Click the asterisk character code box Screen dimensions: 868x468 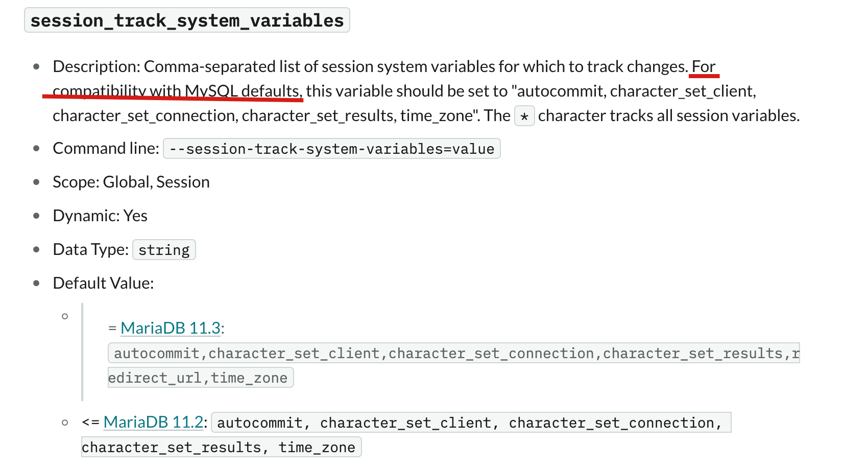tap(524, 116)
